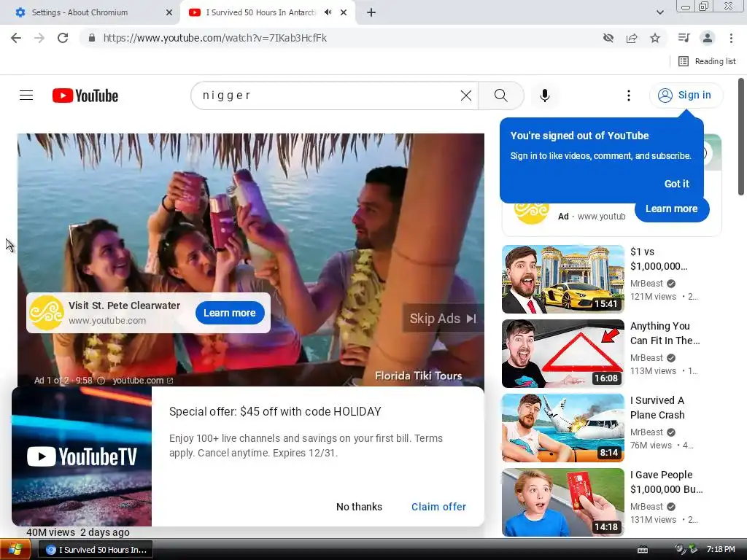Bookmark this page with the star icon
747x560 pixels.
(x=655, y=38)
